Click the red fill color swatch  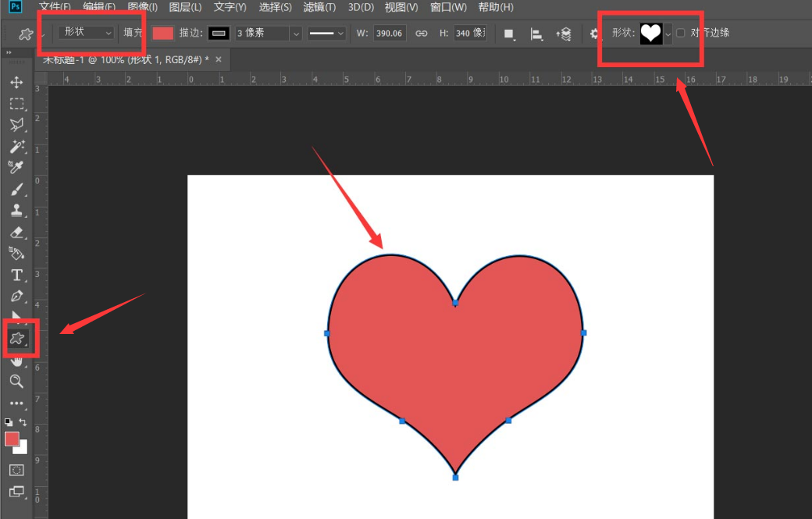point(162,34)
